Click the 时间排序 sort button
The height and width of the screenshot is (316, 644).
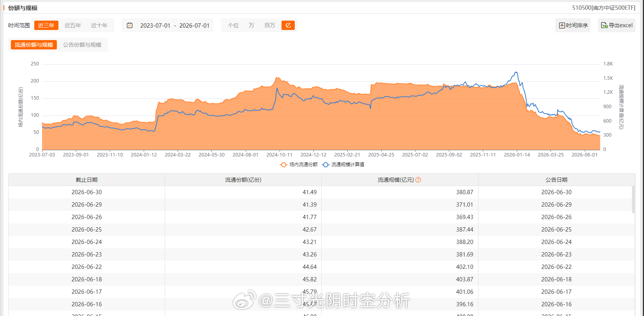click(573, 25)
